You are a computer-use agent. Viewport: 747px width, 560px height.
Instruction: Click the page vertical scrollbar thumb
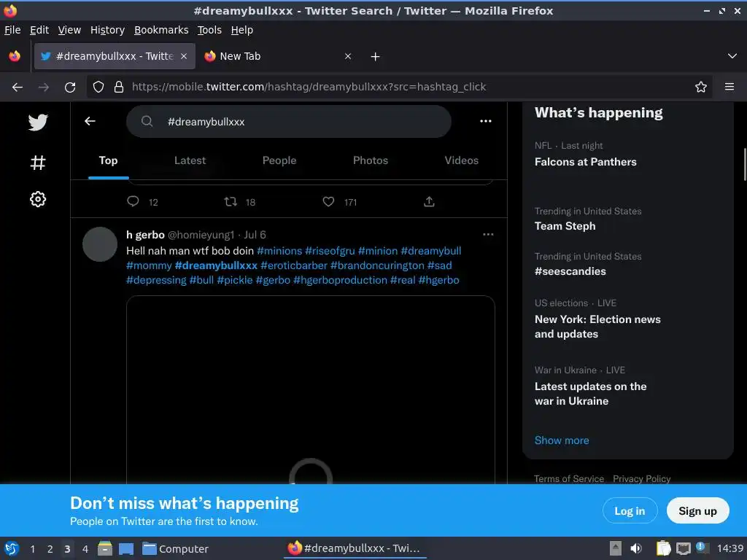pos(745,164)
